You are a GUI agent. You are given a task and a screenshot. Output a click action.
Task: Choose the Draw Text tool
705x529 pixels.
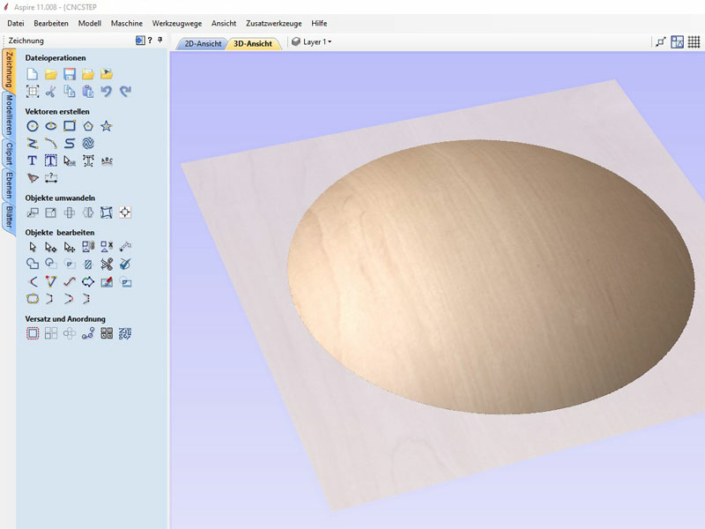click(32, 160)
